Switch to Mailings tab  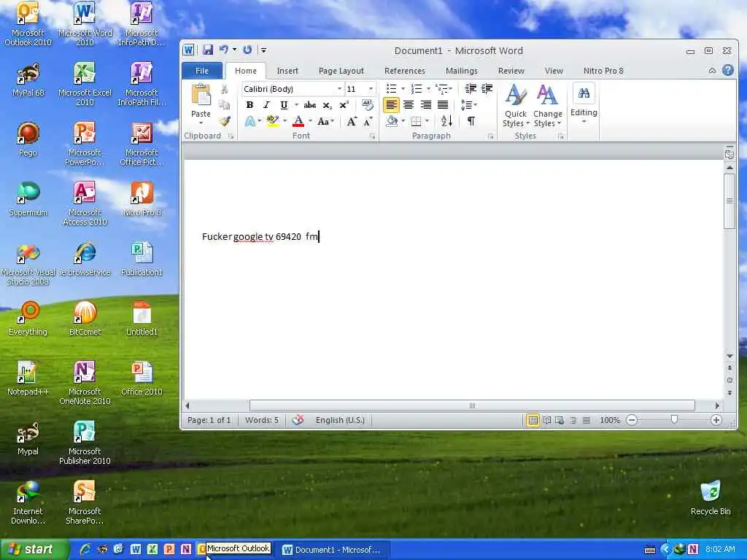click(x=462, y=71)
